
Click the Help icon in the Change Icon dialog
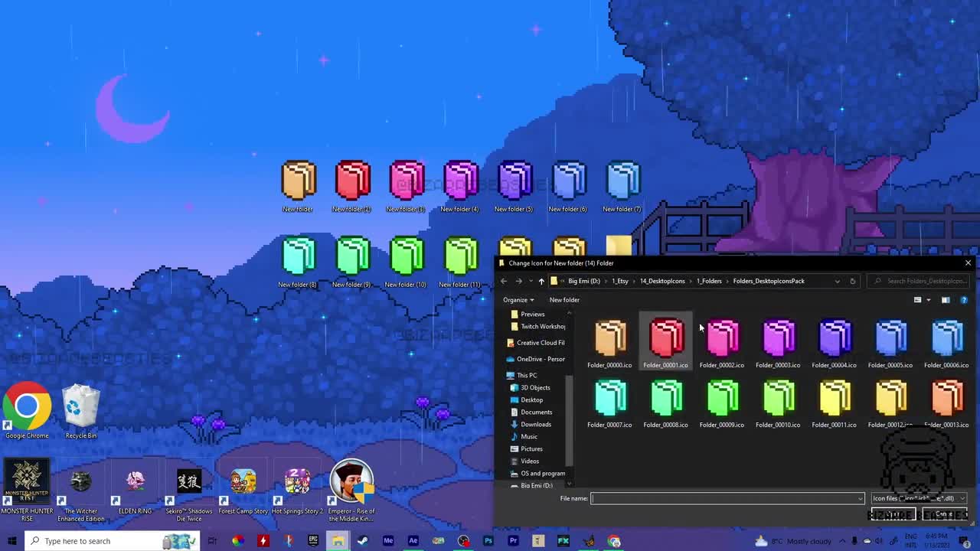pos(963,299)
